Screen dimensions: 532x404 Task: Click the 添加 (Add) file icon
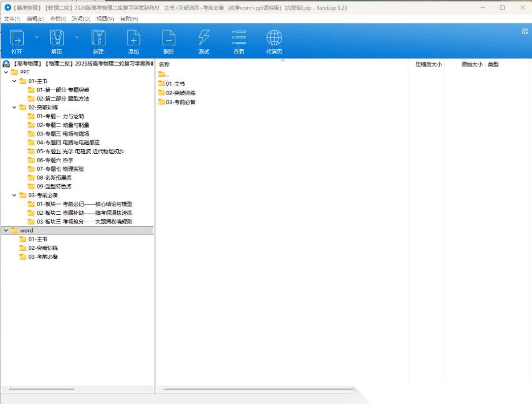[x=133, y=38]
